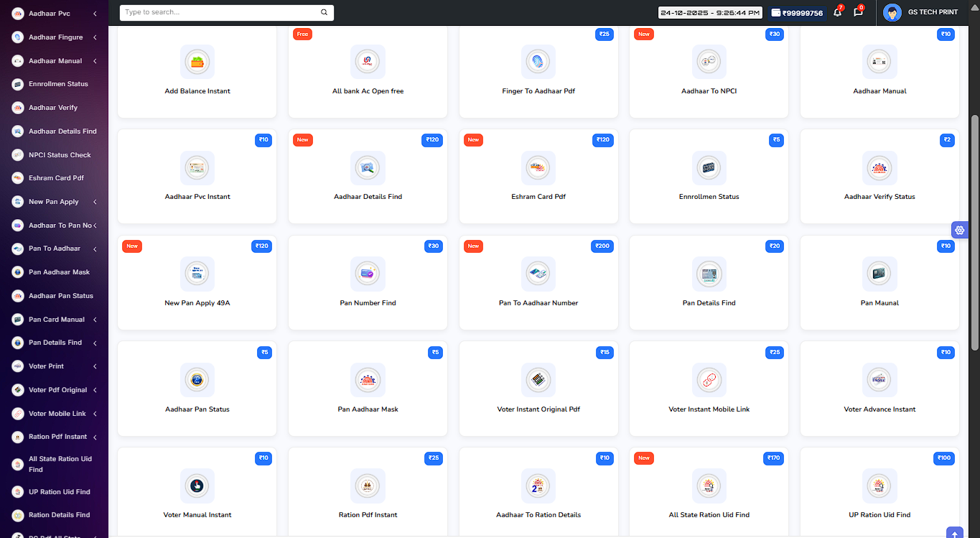Open NPCI Status Check sidebar item
Image resolution: width=980 pixels, height=538 pixels.
(60, 155)
